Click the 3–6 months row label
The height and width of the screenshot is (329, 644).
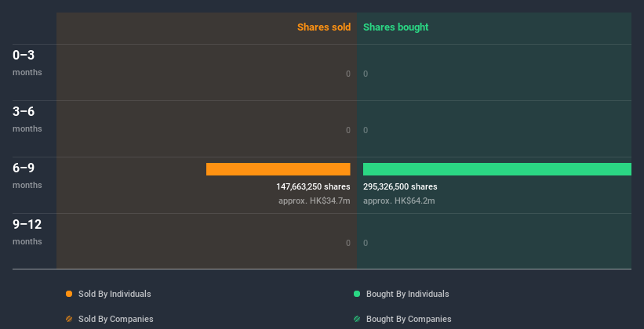pos(27,119)
